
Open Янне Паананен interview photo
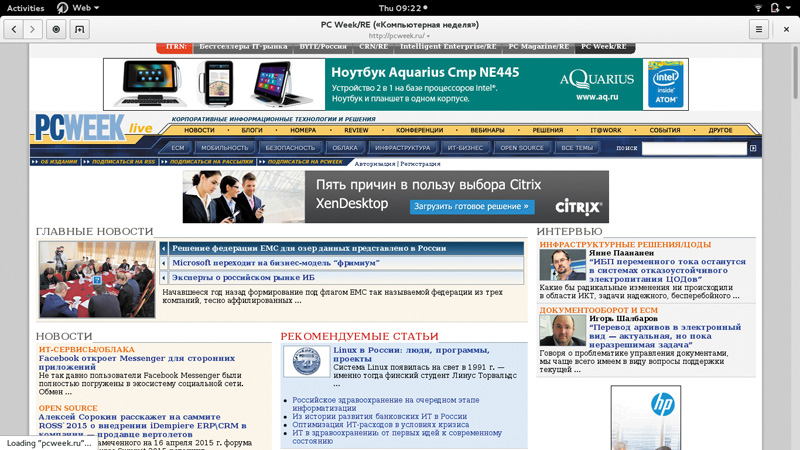(562, 264)
